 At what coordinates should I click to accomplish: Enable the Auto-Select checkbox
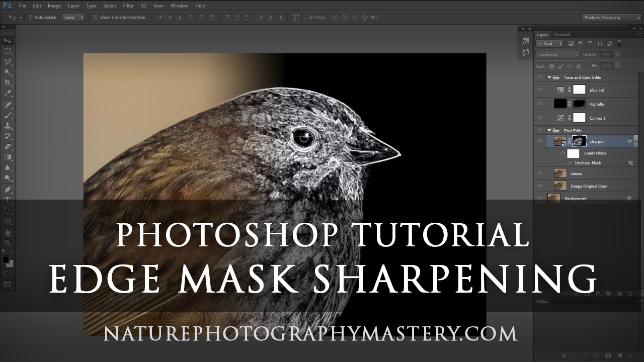pyautogui.click(x=30, y=17)
